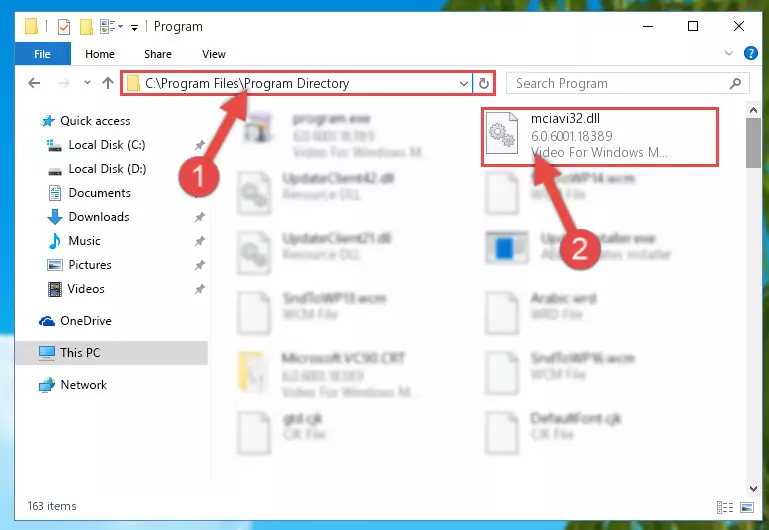Screen dimensions: 769x530
Task: Open Local Disk (D:) in sidebar
Action: coord(107,169)
